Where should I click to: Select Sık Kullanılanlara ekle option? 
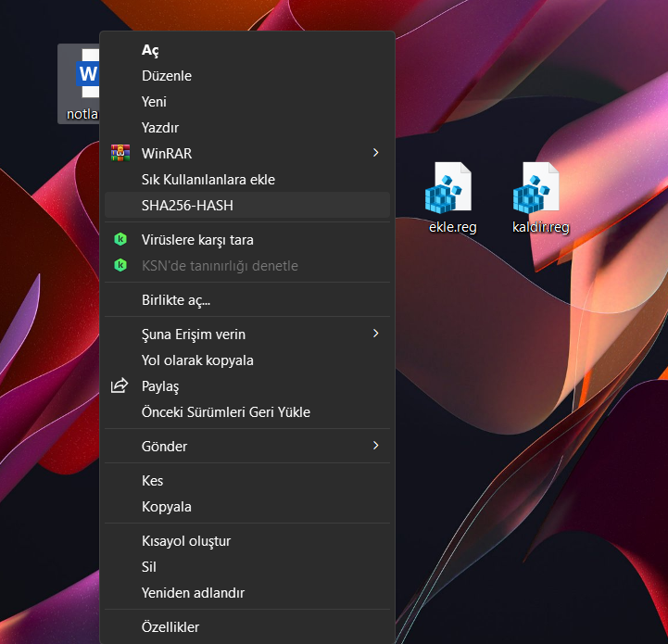208,180
